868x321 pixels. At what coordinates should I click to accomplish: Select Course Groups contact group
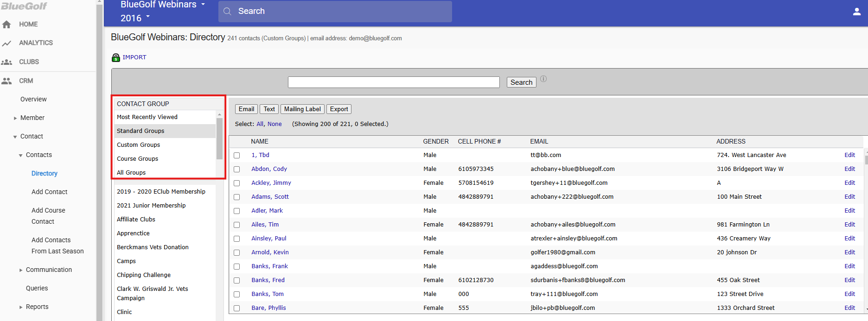click(x=165, y=159)
